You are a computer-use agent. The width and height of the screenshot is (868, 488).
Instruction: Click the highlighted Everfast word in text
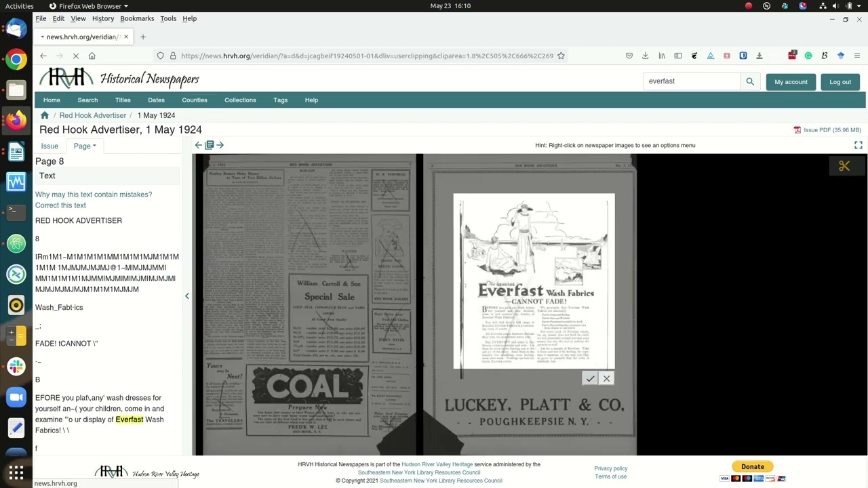click(130, 420)
